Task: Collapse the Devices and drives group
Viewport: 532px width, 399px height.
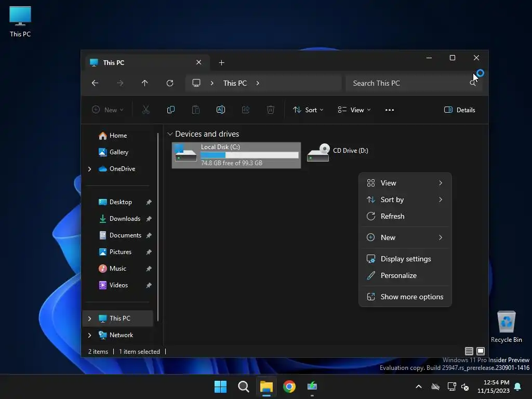Action: (x=170, y=134)
